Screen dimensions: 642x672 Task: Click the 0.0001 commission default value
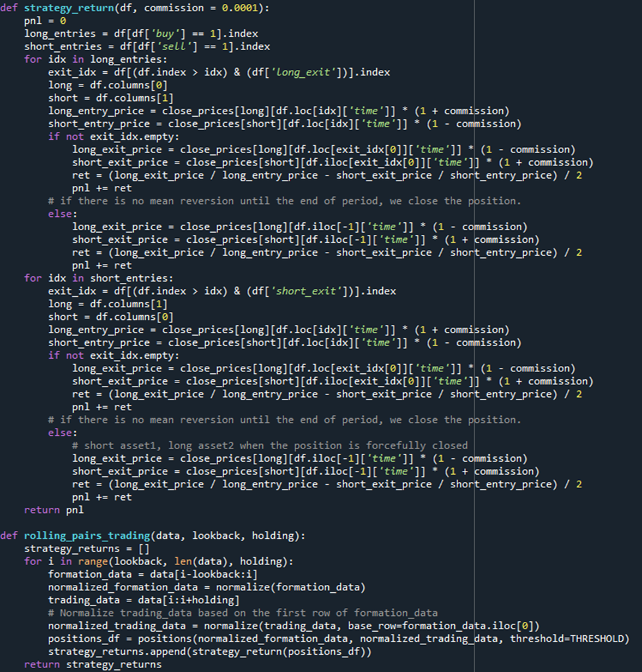click(240, 8)
